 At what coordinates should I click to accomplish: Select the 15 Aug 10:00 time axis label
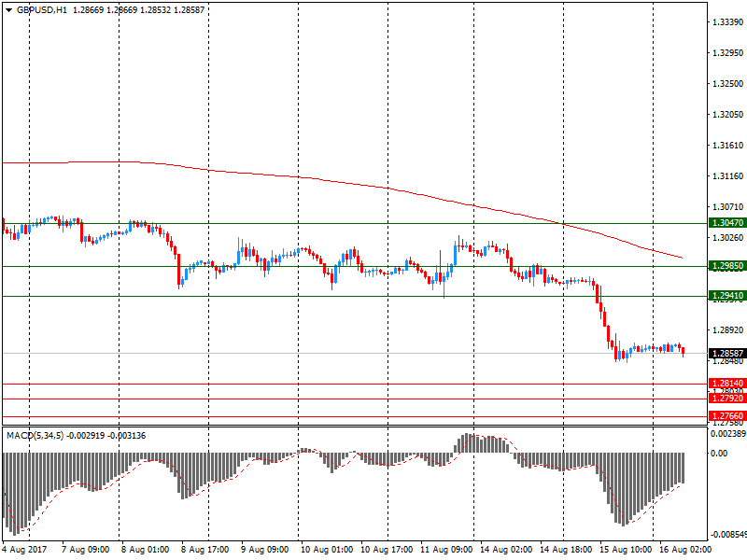tap(626, 550)
